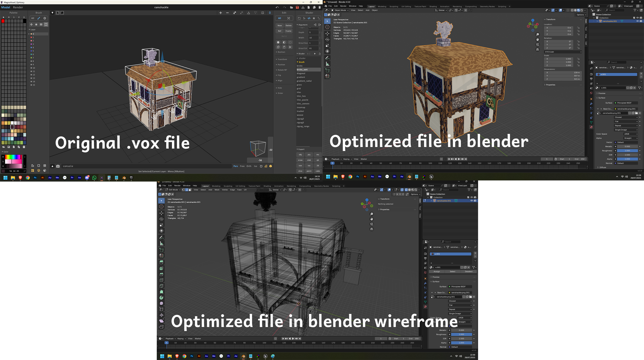Run the shader with MagicaVoxel's play icon
Image resolution: width=644 pixels, height=360 pixels.
[315, 54]
